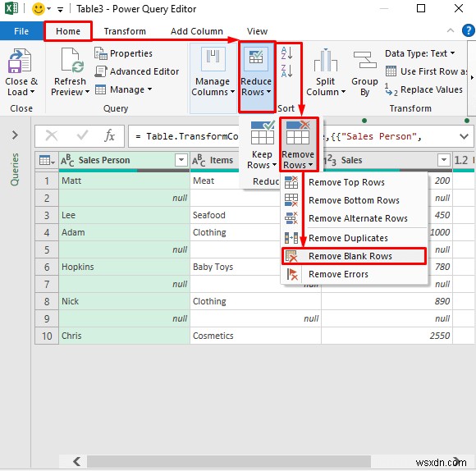Choose Remove Top Rows
This screenshot has height=471, width=476.
click(354, 182)
